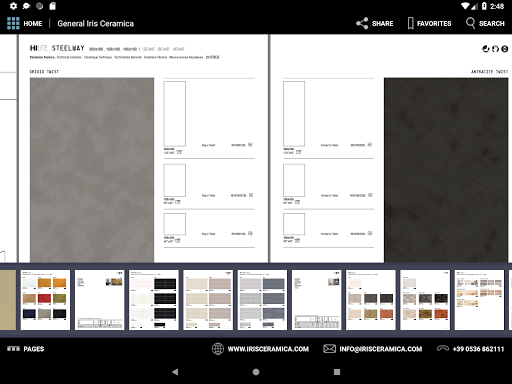Select thumbnail with white and black tile rows
Viewport: 512px width, 384px height.
tap(154, 300)
